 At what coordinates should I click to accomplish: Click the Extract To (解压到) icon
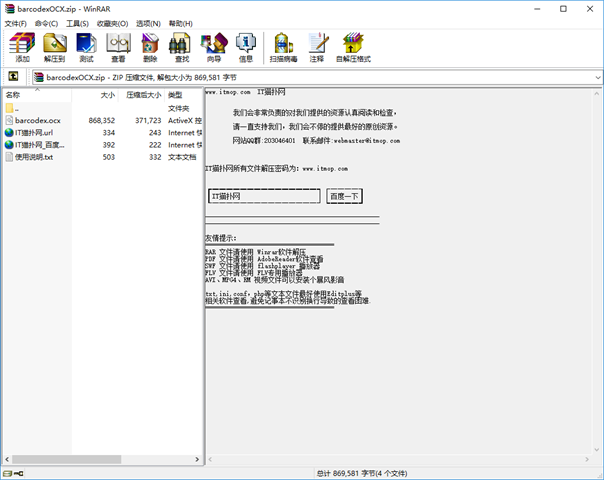[54, 47]
